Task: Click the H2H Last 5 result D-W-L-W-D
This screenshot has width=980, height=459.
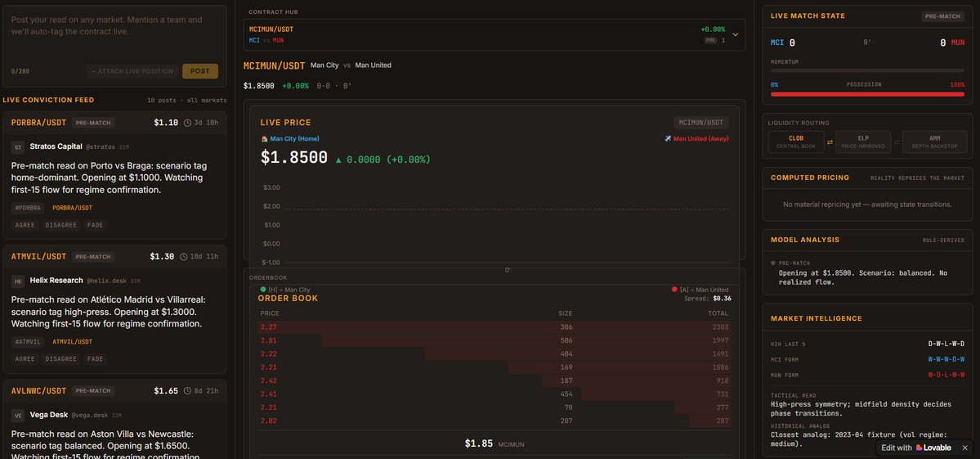Action: click(x=946, y=344)
